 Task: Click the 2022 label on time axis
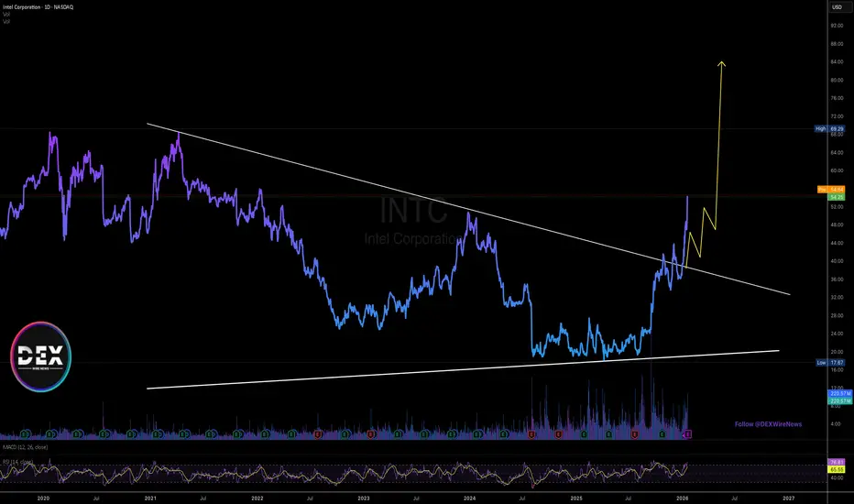pos(257,498)
